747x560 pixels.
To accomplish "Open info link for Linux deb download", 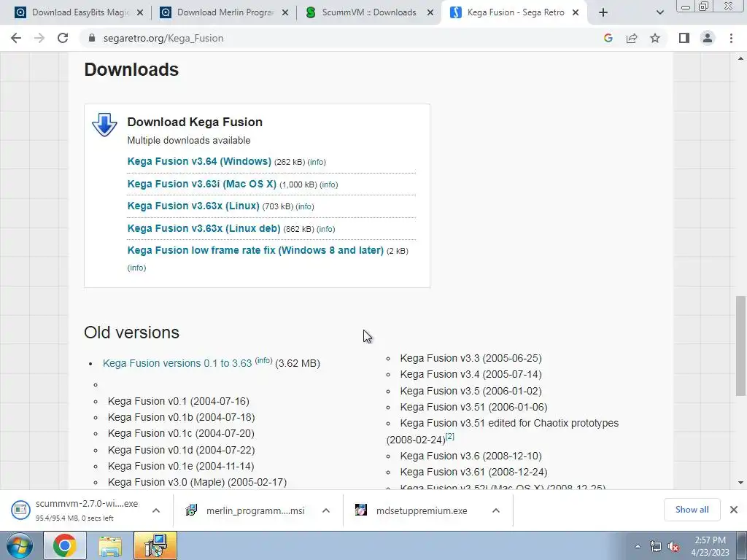I will [326, 229].
